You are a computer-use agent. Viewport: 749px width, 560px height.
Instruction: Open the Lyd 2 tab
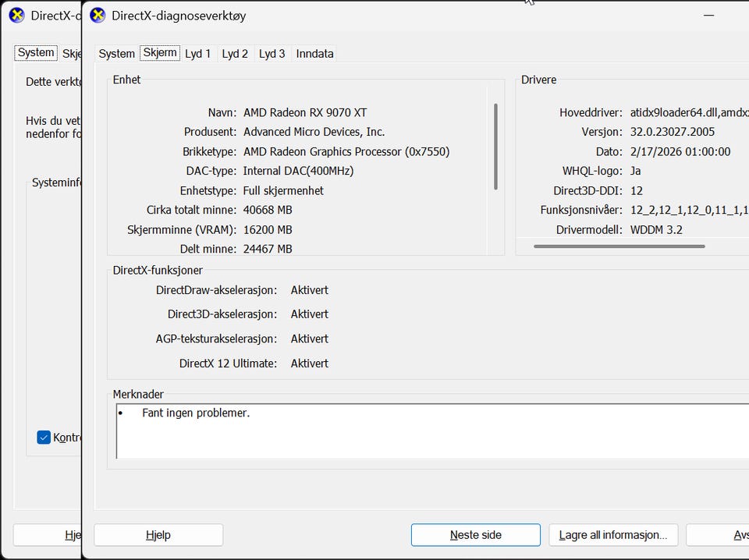[235, 54]
